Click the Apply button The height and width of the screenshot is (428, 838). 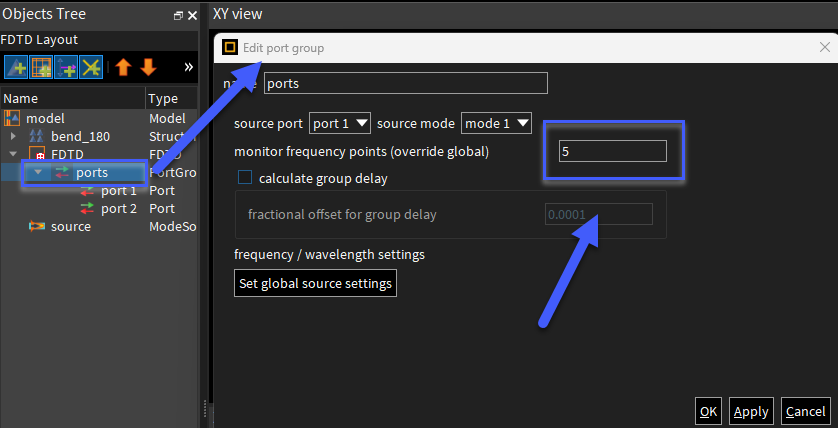(x=751, y=411)
